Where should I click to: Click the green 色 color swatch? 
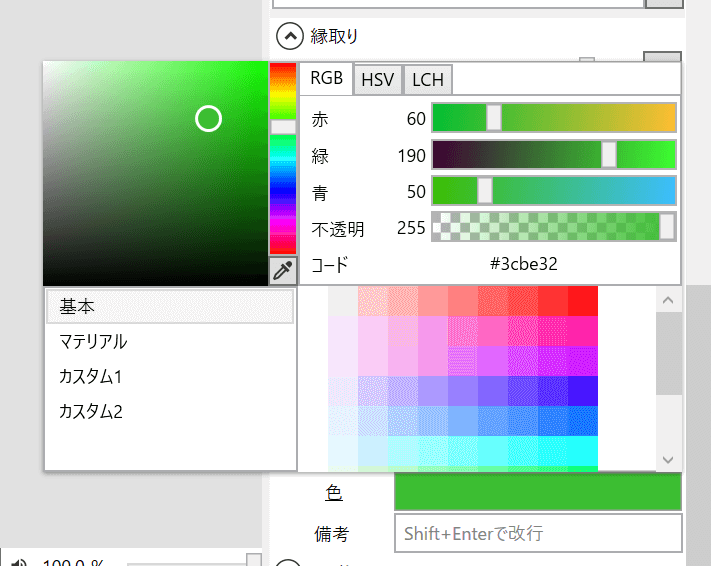tap(537, 492)
